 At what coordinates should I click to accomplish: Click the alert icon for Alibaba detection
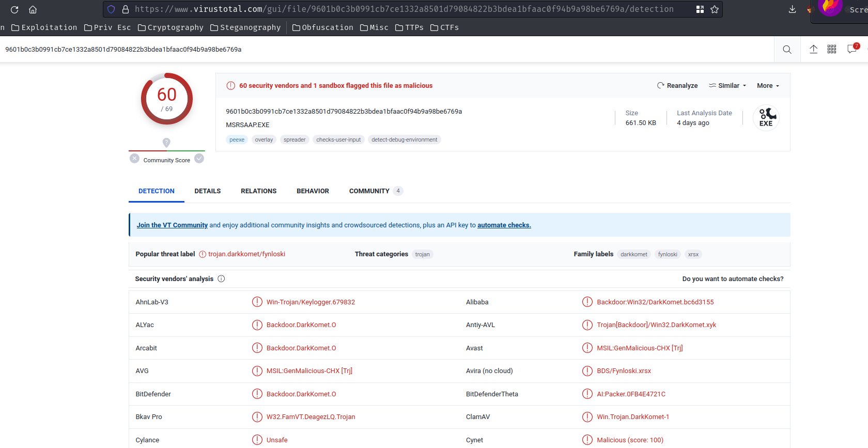click(587, 302)
